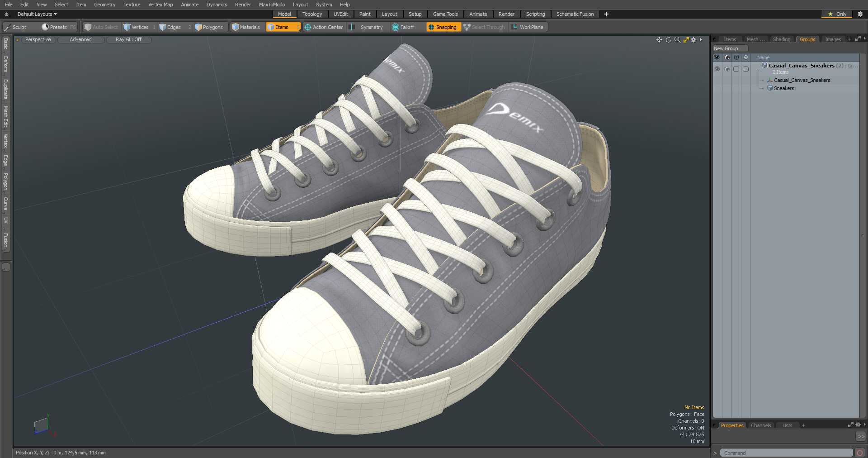Open the Properties tab
The image size is (868, 458).
click(x=732, y=425)
